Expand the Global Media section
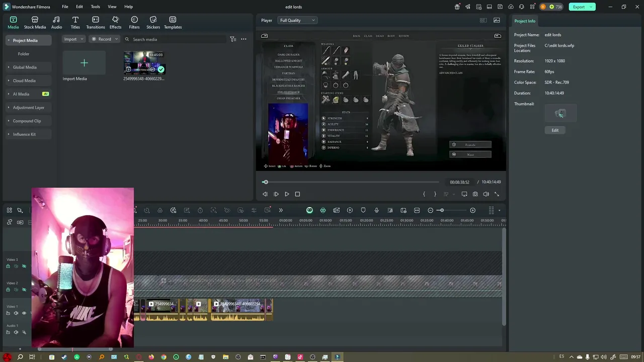644x362 pixels. click(x=9, y=67)
